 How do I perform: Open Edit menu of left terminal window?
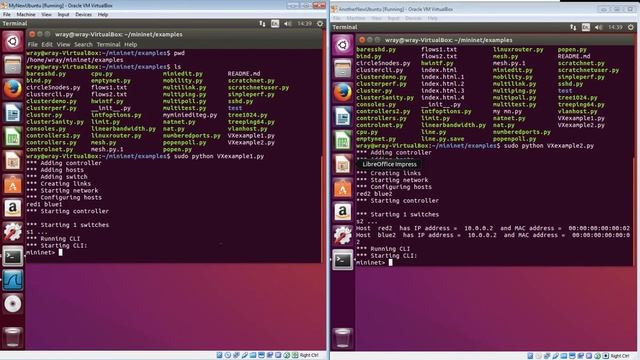(47, 44)
